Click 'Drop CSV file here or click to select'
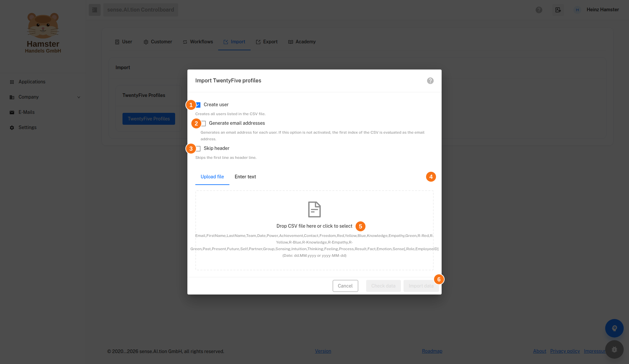 tap(314, 226)
